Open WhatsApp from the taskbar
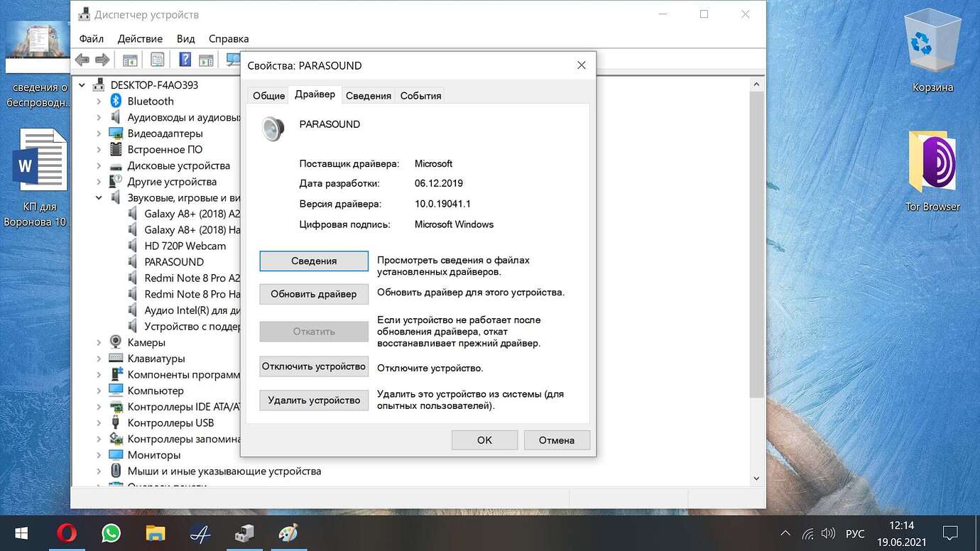This screenshot has width=980, height=551. [111, 533]
